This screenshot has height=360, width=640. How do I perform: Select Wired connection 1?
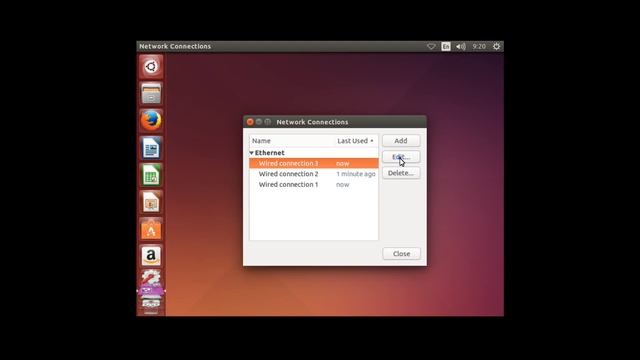[313, 184]
